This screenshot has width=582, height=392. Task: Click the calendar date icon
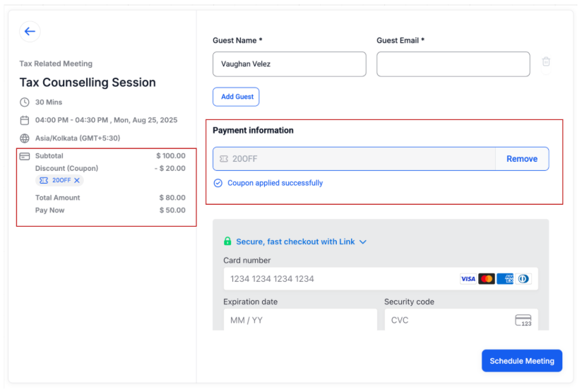pyautogui.click(x=25, y=121)
